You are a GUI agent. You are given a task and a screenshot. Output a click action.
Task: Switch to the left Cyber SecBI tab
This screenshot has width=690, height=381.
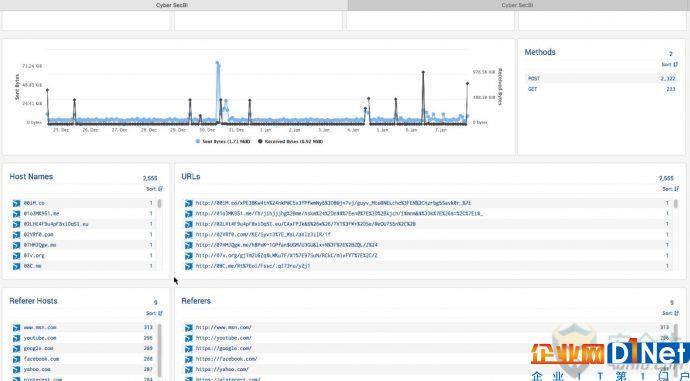point(172,5)
